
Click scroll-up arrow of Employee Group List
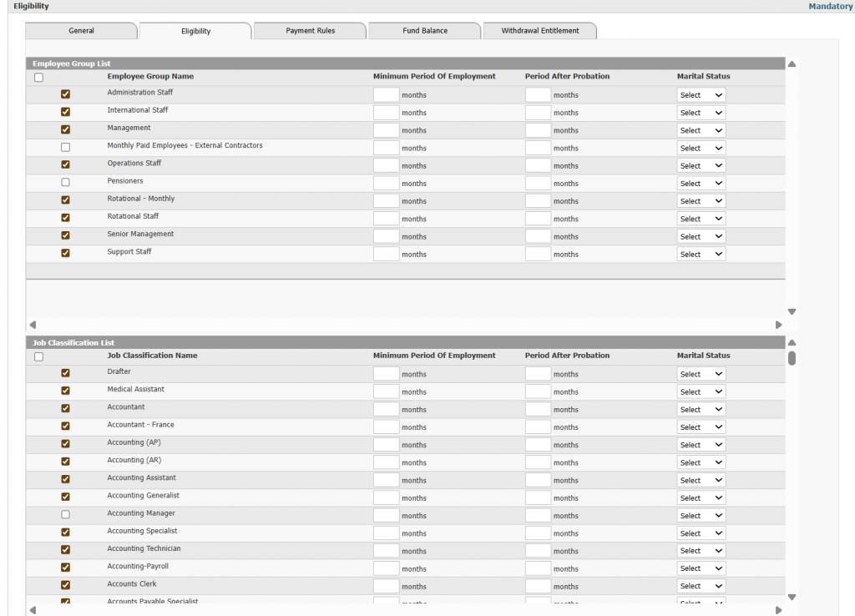(x=792, y=63)
